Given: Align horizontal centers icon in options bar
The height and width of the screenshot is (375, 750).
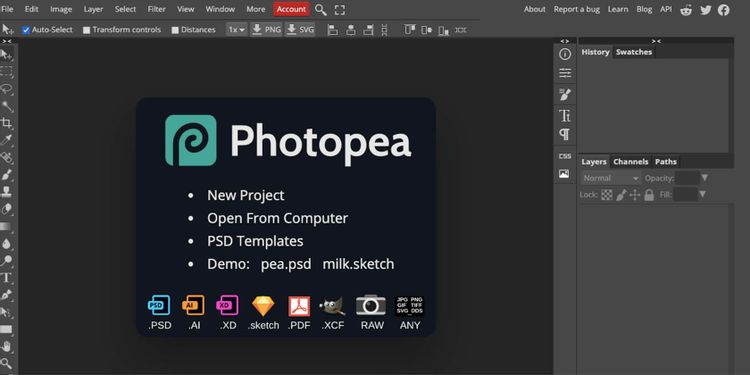Looking at the screenshot, I should point(351,30).
